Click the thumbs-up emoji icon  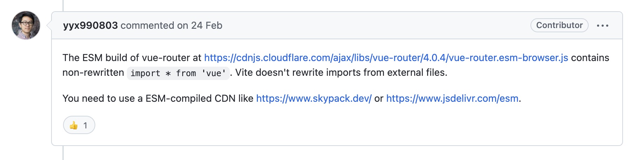74,125
